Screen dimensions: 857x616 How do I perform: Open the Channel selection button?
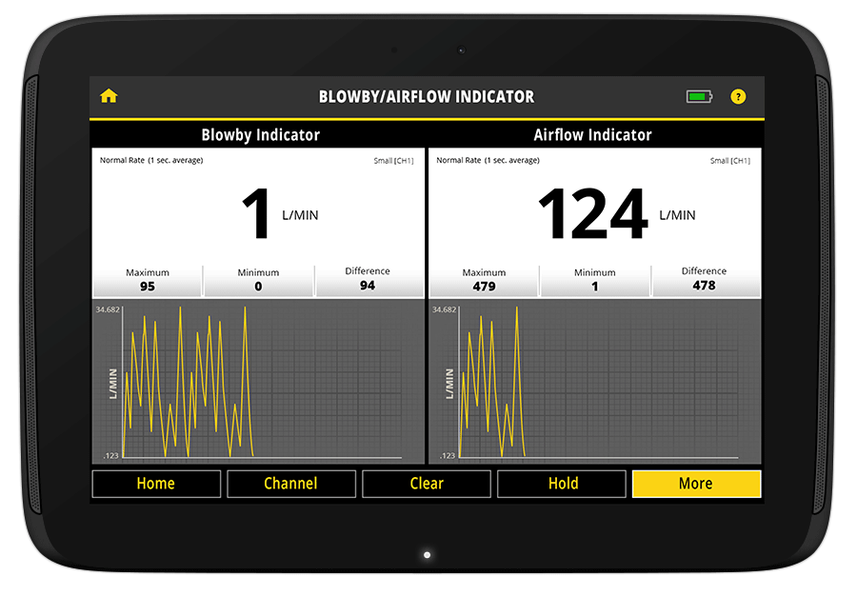(291, 484)
